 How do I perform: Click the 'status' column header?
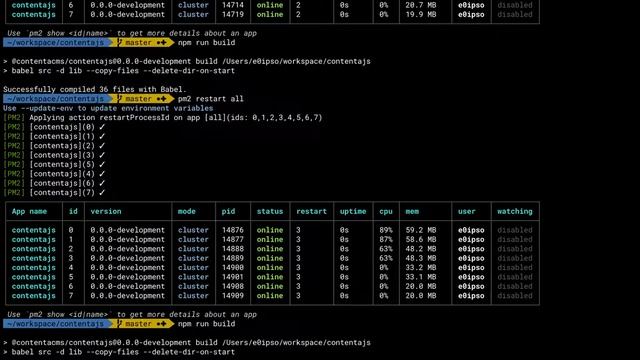tap(270, 211)
